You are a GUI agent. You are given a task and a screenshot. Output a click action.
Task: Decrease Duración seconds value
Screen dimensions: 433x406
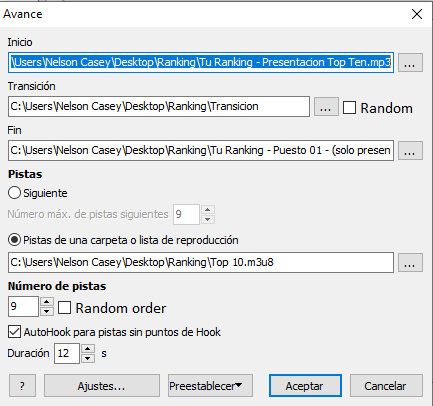88,358
